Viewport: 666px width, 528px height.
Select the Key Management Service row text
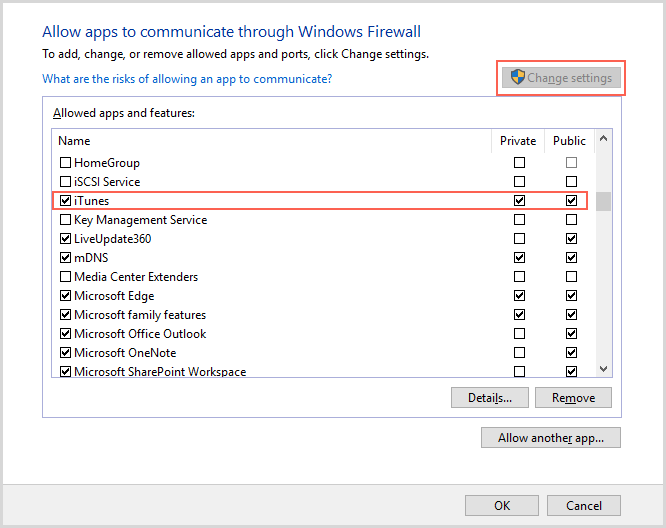[141, 220]
